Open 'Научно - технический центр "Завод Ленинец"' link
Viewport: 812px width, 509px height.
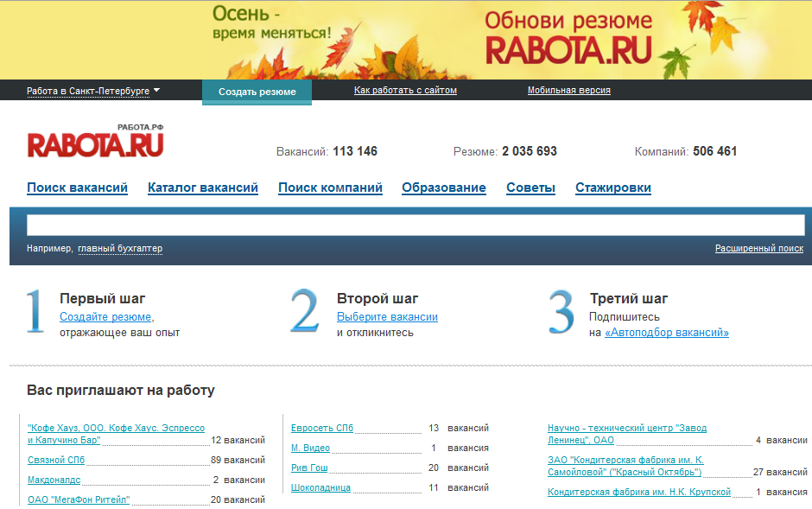[x=627, y=434]
